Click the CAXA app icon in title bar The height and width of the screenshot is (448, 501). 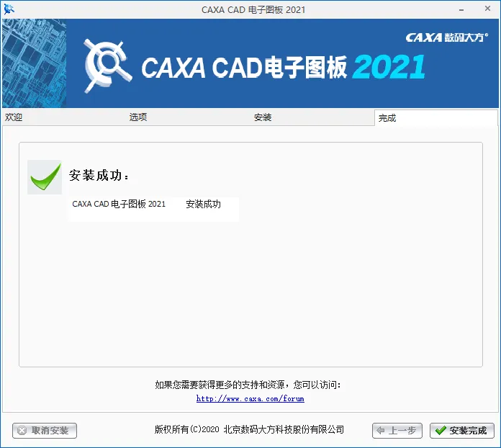click(x=9, y=9)
